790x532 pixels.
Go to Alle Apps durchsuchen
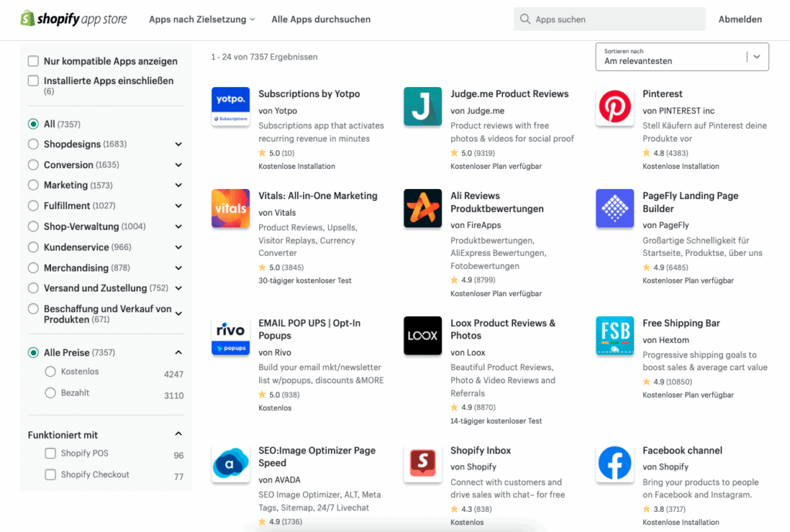(x=321, y=19)
